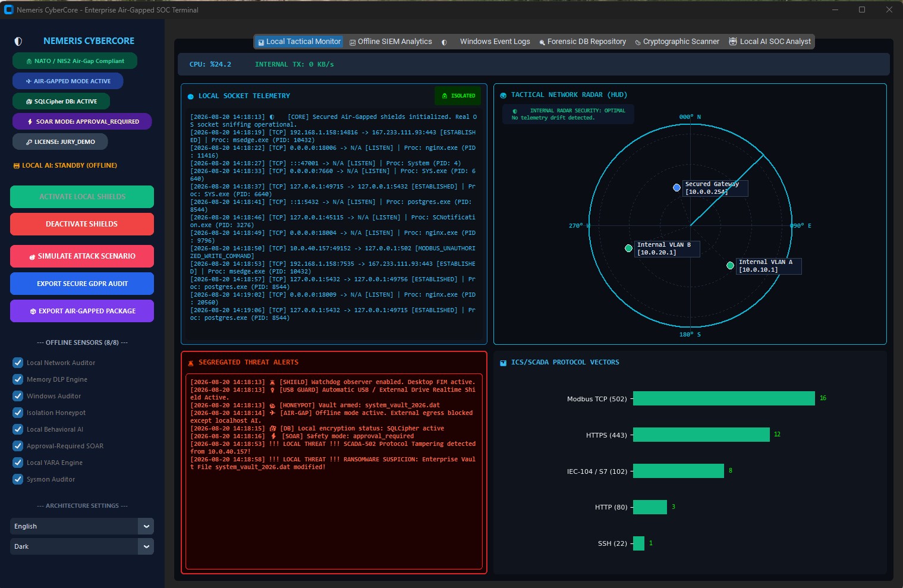
Task: Click the MODBUS_UNAUTHORIZED_WRITE_COMMAND telemetry entry
Action: point(333,252)
